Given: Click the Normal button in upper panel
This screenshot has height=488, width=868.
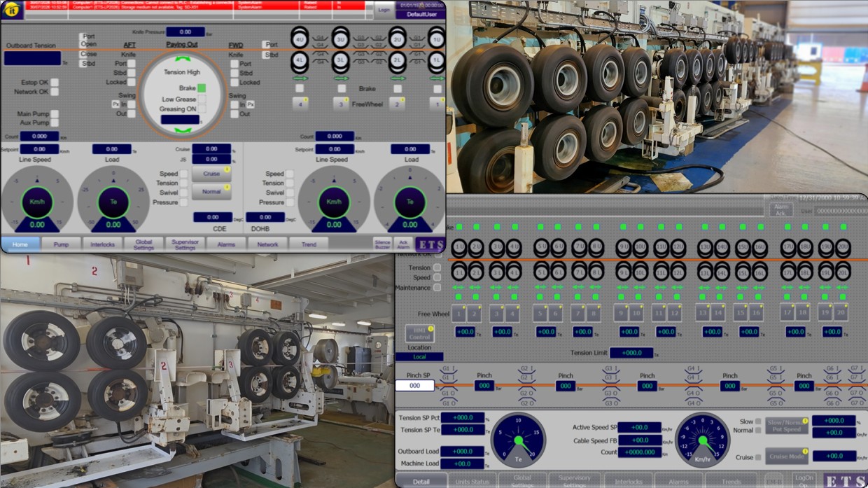Looking at the screenshot, I should tap(211, 191).
